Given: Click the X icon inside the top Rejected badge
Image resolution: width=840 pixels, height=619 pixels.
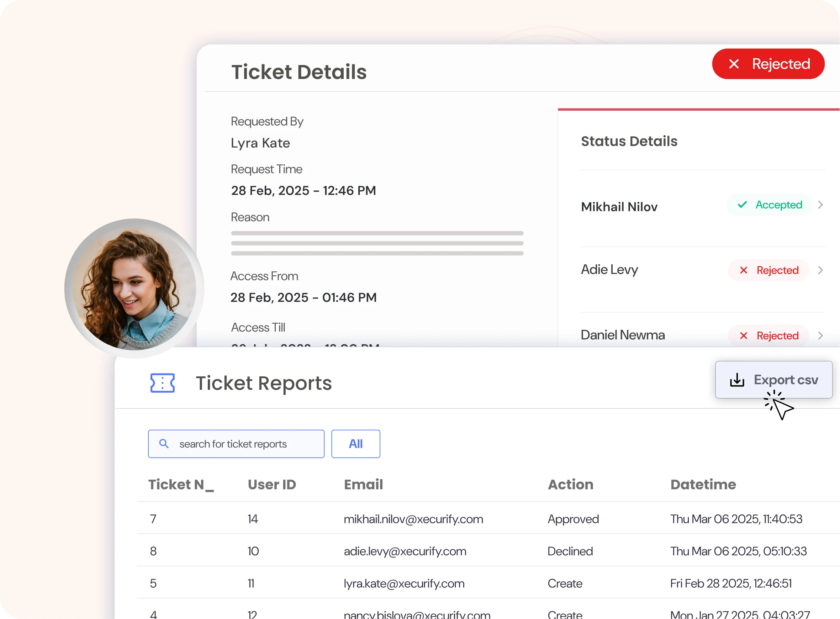Looking at the screenshot, I should coord(734,64).
